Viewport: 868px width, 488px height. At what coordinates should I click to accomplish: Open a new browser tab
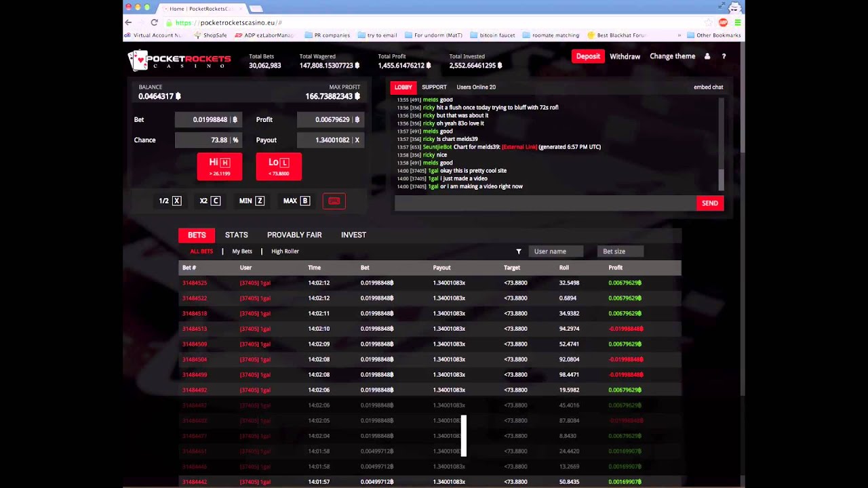tap(256, 8)
